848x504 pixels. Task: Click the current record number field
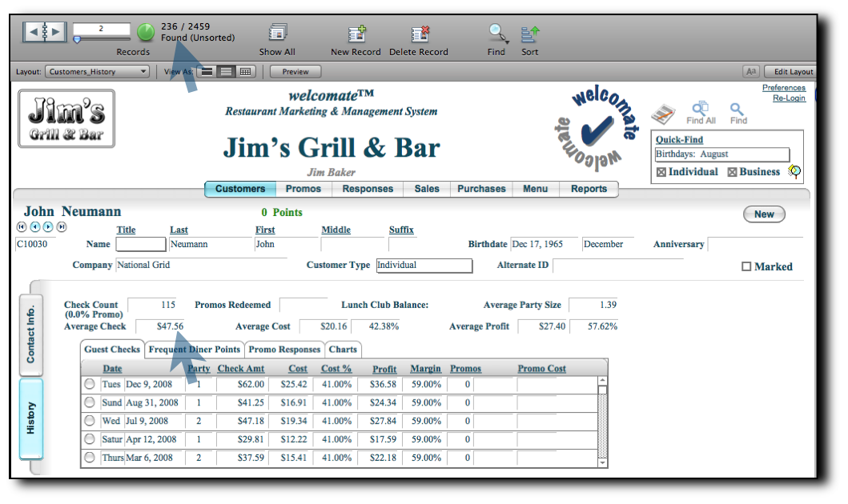pyautogui.click(x=102, y=29)
